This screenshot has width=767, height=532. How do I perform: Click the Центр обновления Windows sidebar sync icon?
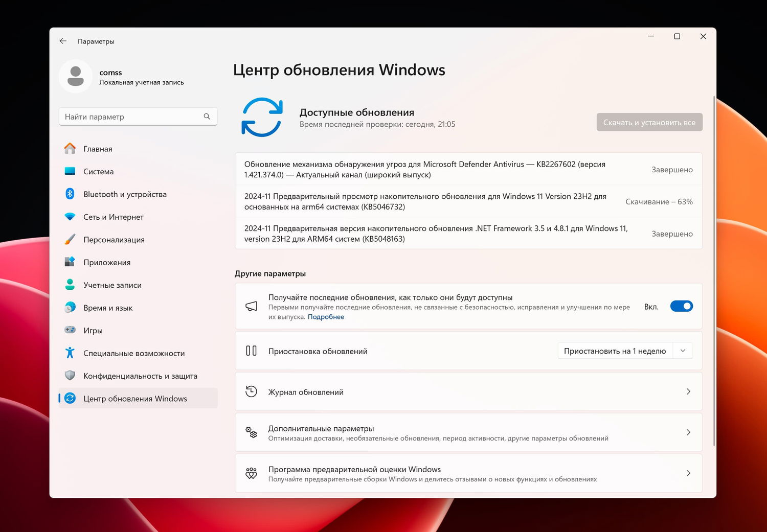coord(70,398)
